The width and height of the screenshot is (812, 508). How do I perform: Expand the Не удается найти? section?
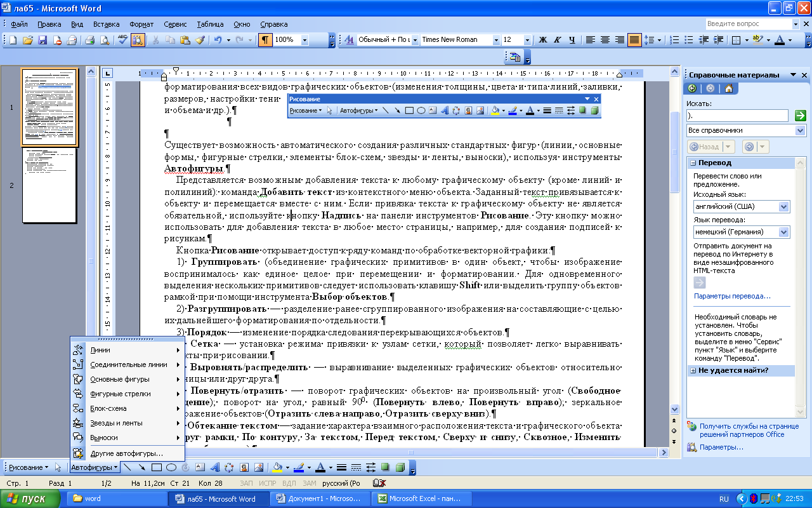click(x=693, y=370)
